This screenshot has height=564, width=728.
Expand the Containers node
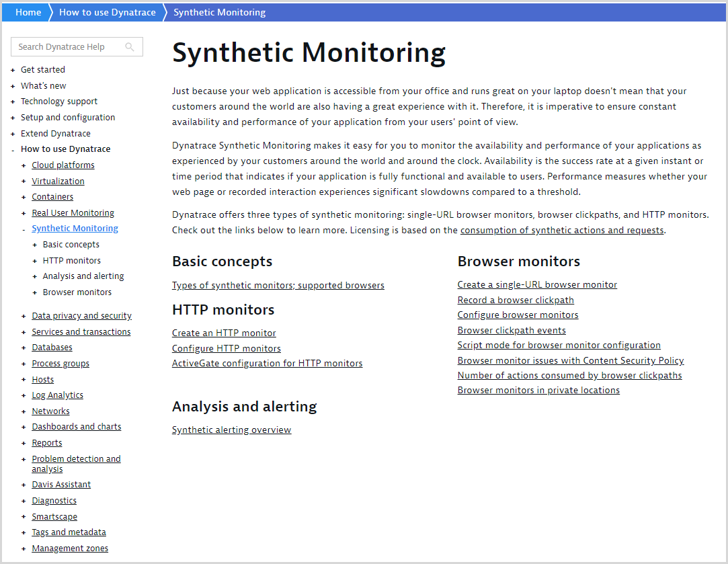tap(24, 197)
